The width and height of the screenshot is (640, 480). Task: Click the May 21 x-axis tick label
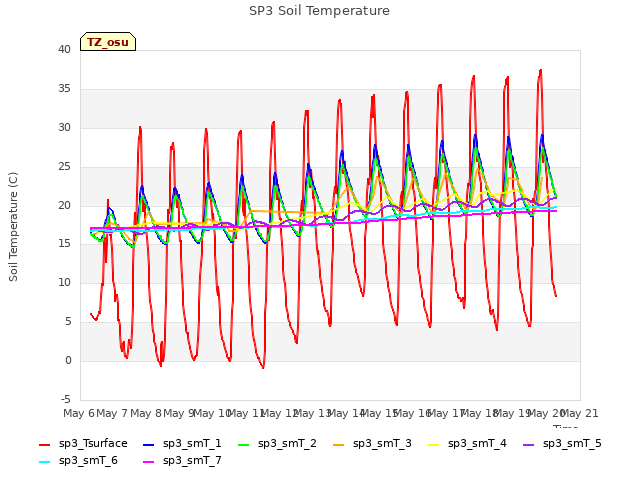coord(580,413)
